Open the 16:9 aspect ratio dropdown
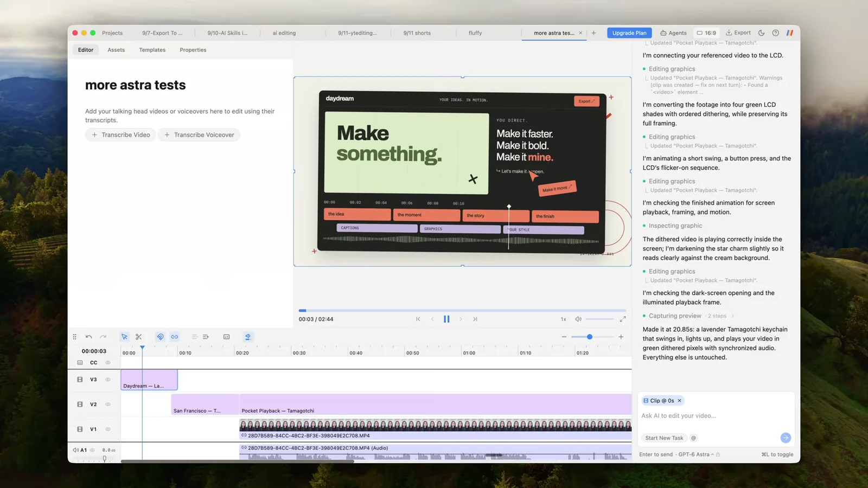 point(706,33)
